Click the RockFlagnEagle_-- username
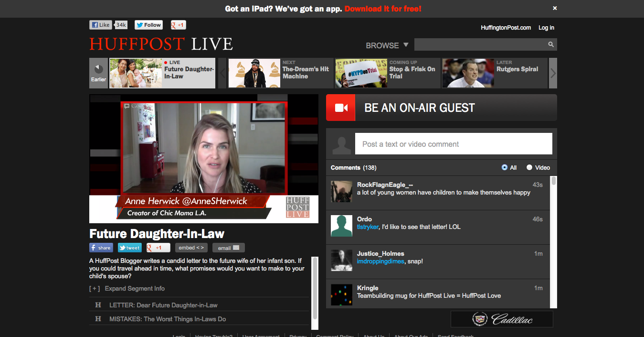Viewport: 644px width, 337px height. click(x=385, y=185)
